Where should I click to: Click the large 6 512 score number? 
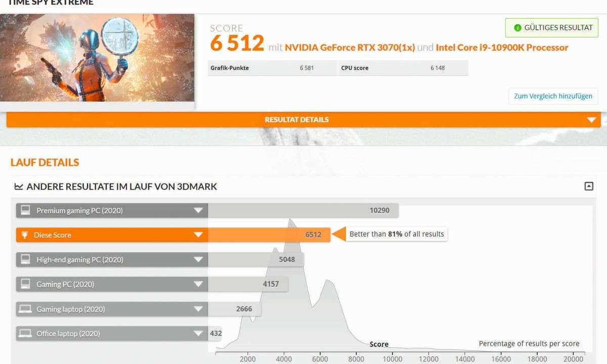coord(237,43)
